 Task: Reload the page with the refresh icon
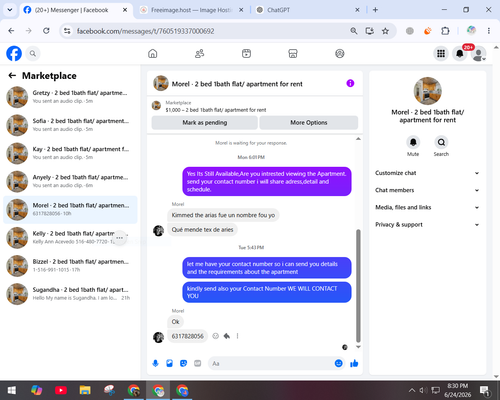46,31
